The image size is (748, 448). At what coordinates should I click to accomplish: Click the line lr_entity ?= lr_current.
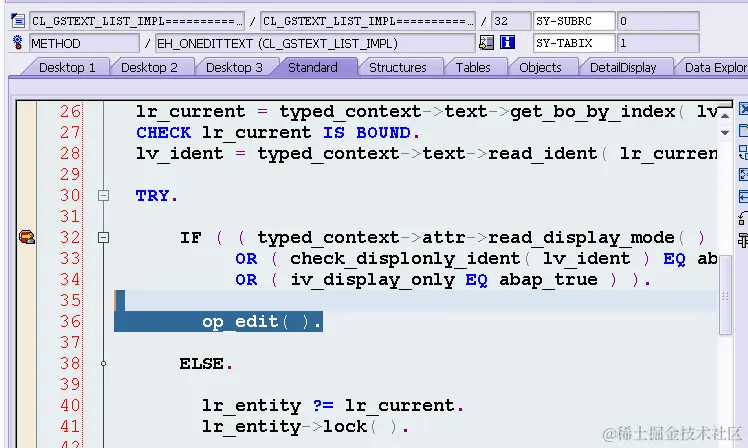(x=332, y=406)
